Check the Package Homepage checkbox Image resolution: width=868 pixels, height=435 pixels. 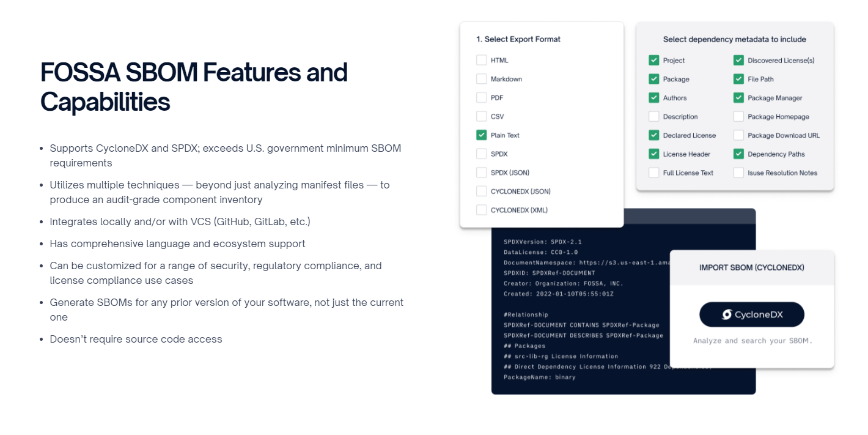pyautogui.click(x=738, y=116)
